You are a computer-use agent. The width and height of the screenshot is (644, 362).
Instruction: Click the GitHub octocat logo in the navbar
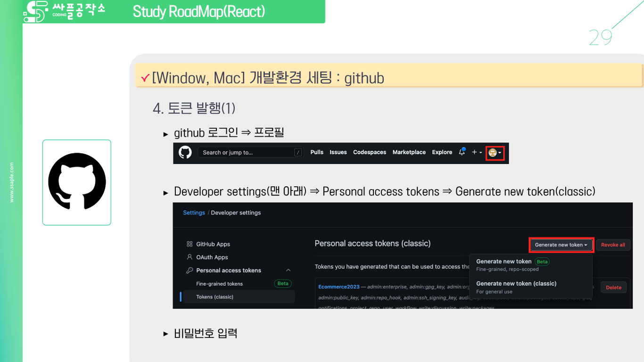pyautogui.click(x=184, y=152)
